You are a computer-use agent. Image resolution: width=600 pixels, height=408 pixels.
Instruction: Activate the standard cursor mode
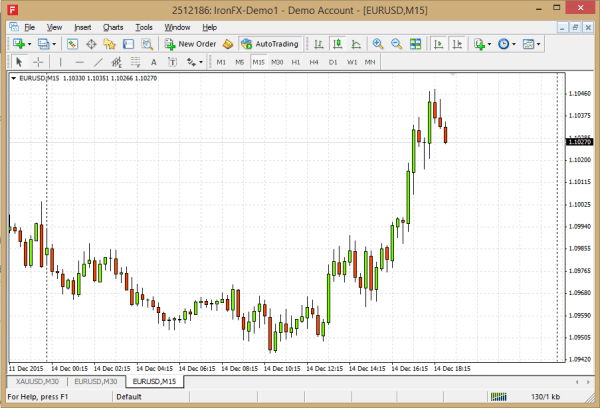coord(19,62)
